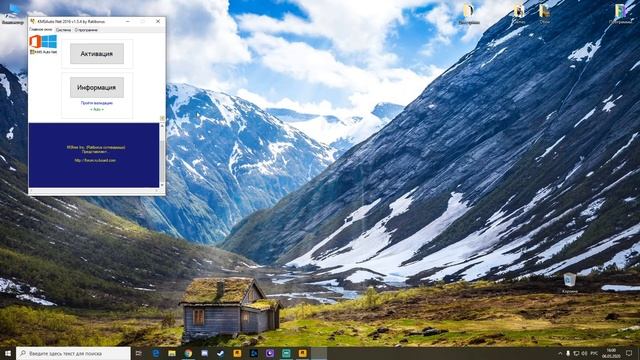Select the first top-right desktop folder icon

pos(469,14)
